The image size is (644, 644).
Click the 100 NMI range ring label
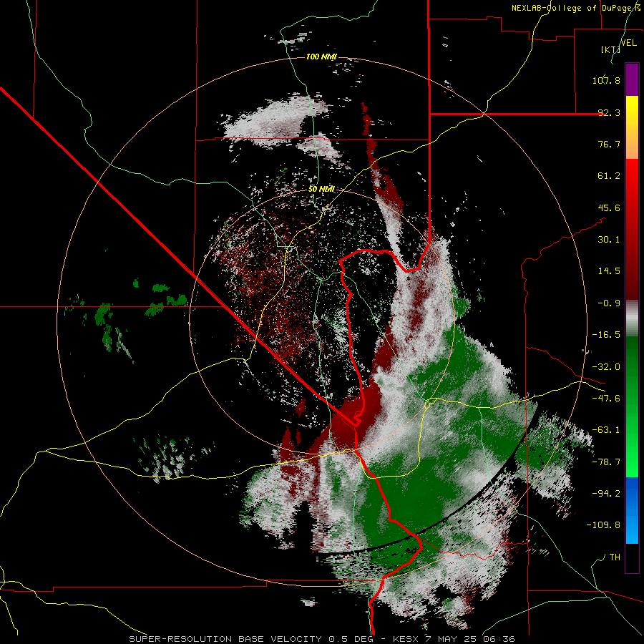(x=321, y=57)
